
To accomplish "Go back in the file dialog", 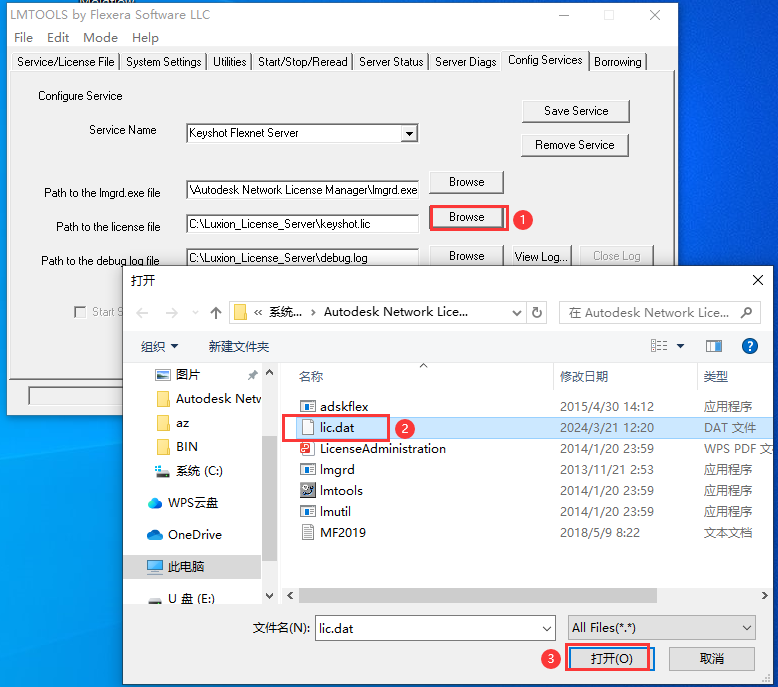I will [142, 313].
